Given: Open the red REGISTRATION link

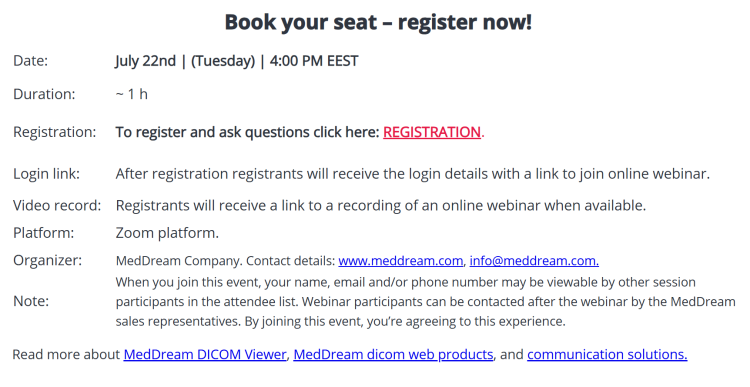Looking at the screenshot, I should pyautogui.click(x=432, y=132).
